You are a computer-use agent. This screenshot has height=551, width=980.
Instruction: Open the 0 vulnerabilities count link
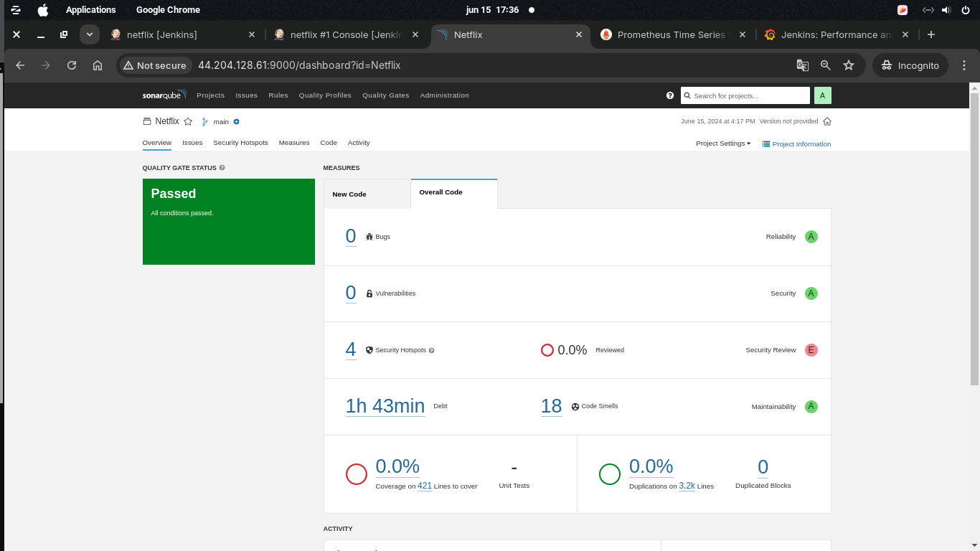coord(351,293)
